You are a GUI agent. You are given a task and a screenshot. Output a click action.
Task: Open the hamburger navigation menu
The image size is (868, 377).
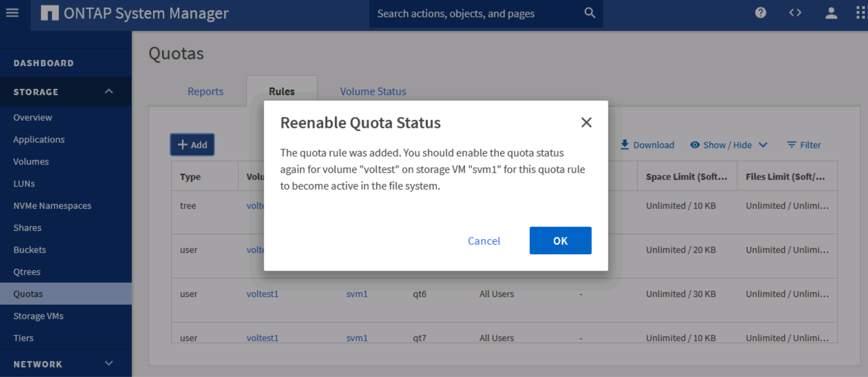tap(12, 13)
